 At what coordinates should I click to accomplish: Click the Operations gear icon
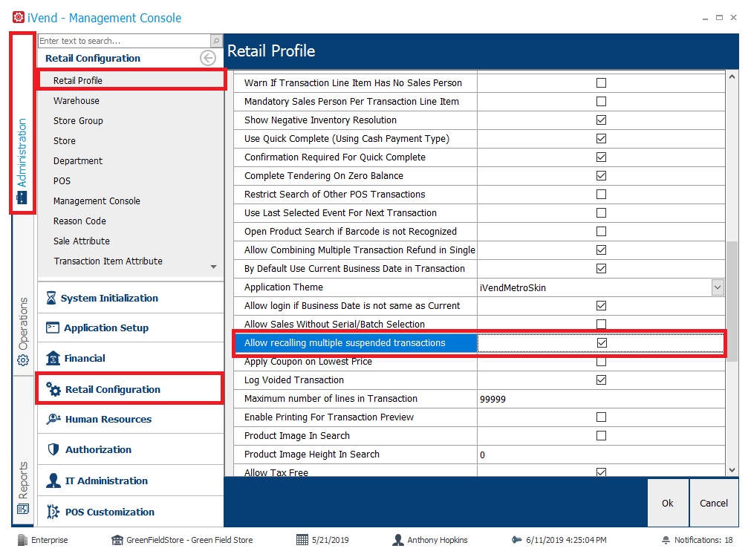coord(22,360)
